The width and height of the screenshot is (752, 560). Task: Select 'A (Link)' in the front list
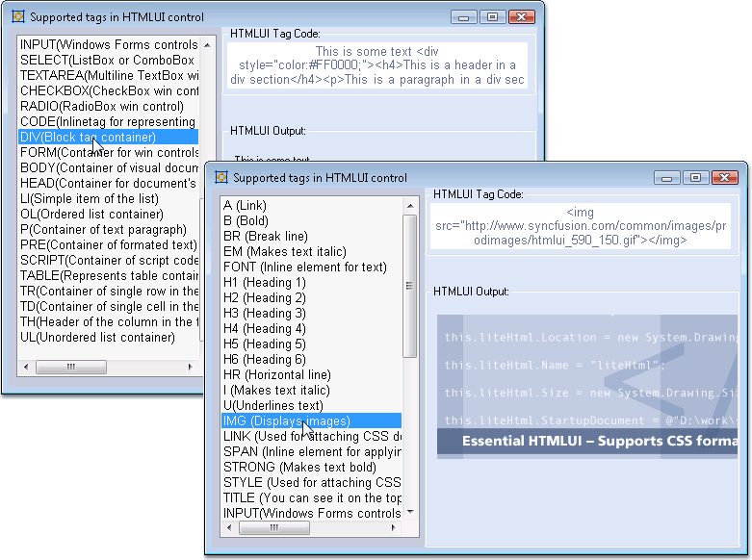coord(312,206)
